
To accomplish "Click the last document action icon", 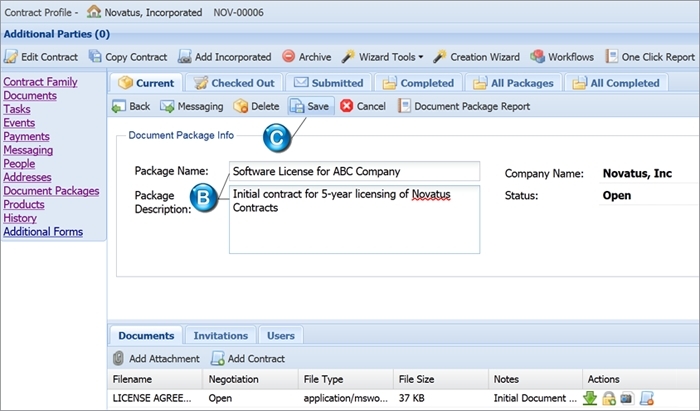I will coord(646,398).
